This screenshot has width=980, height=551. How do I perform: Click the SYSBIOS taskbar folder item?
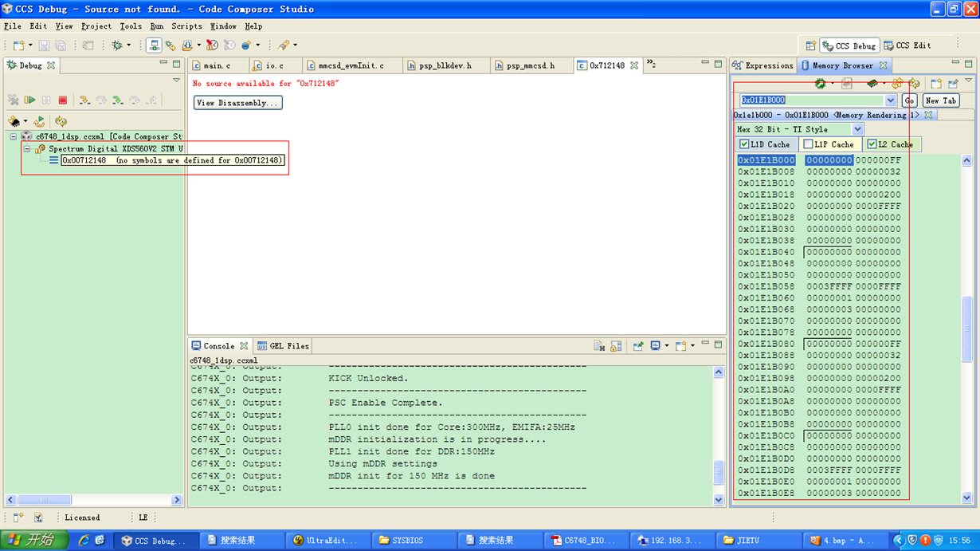click(413, 540)
